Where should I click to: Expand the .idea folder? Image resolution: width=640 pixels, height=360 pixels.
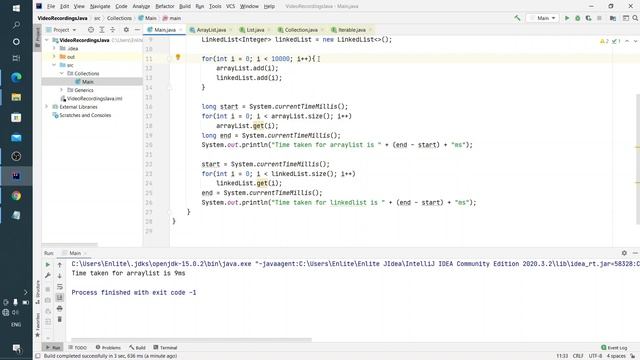tap(54, 48)
